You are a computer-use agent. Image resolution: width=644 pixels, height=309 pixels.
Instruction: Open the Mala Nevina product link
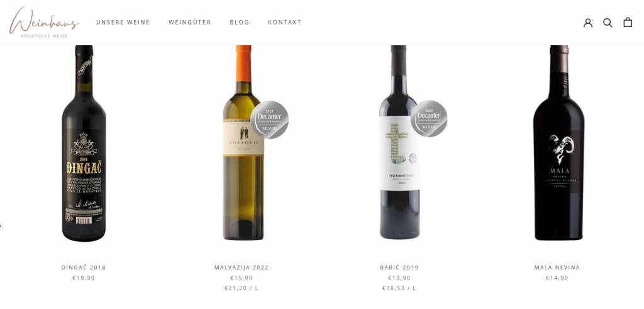point(557,268)
